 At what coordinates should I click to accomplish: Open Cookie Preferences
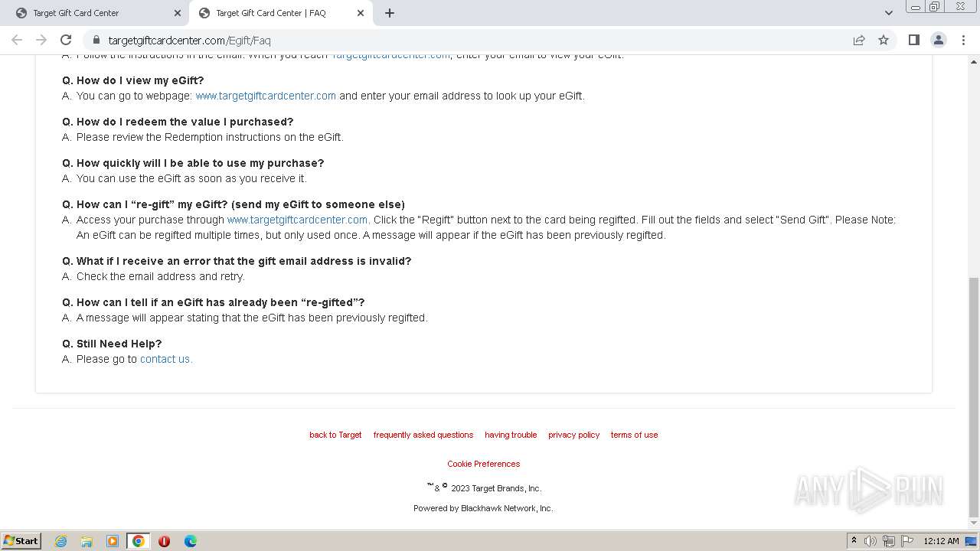(484, 464)
